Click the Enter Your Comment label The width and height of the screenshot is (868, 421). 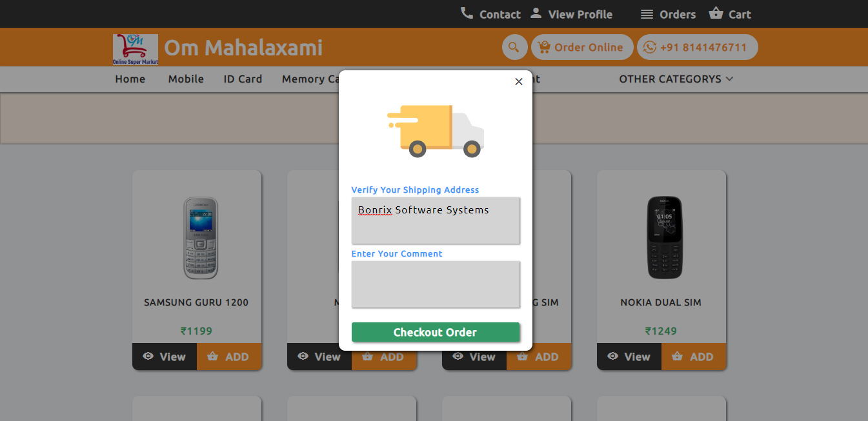397,254
